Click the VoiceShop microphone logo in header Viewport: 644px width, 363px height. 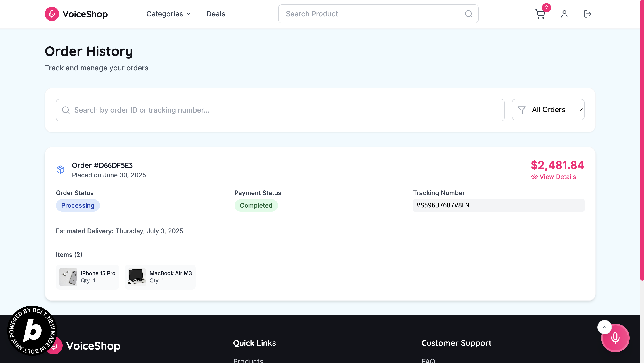pyautogui.click(x=52, y=14)
